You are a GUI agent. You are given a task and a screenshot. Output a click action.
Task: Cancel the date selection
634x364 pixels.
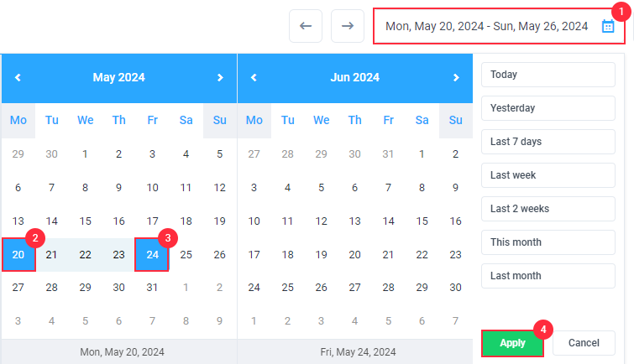pyautogui.click(x=584, y=343)
